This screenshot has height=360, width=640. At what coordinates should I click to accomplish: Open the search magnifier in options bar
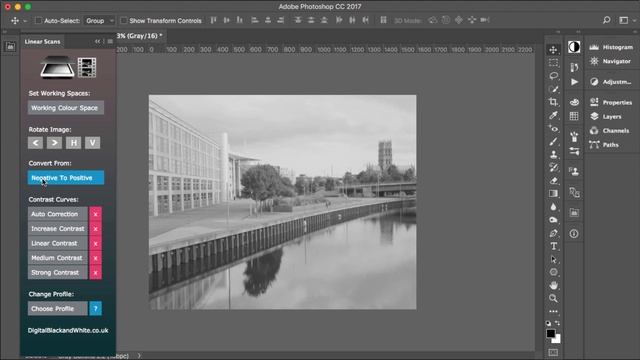(607, 20)
